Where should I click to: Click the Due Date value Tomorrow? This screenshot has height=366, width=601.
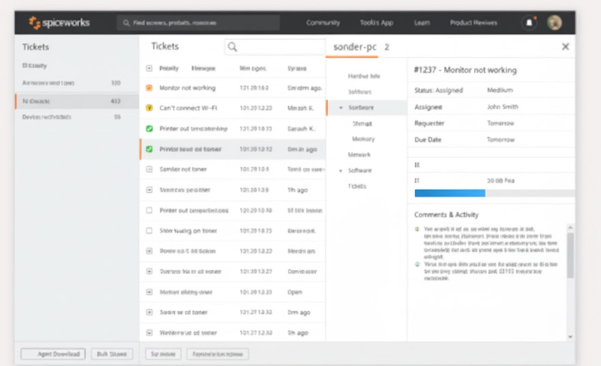pyautogui.click(x=501, y=140)
